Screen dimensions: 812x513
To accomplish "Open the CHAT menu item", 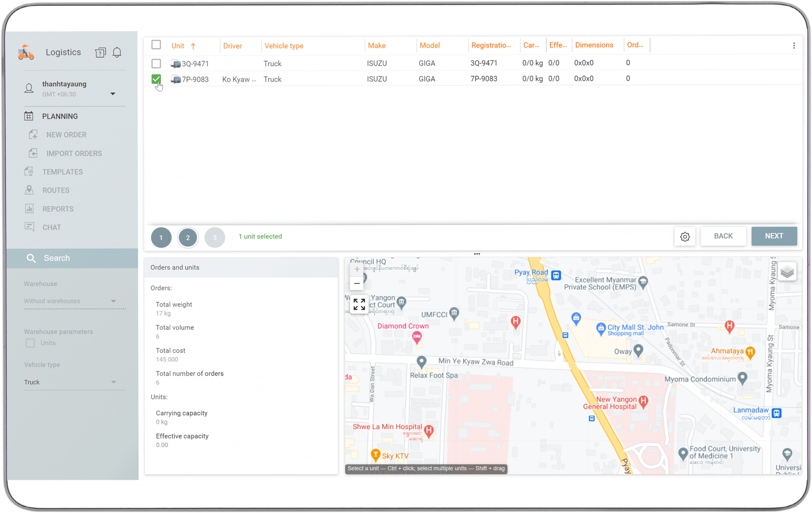I will (x=52, y=227).
